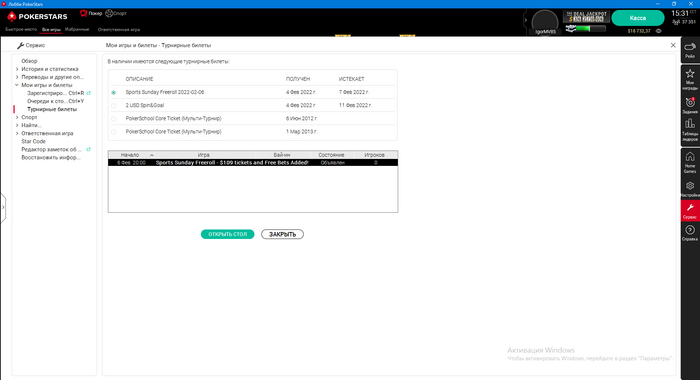700x380 pixels.
Task: Open external link next to Редактор заметок
Action: point(88,150)
